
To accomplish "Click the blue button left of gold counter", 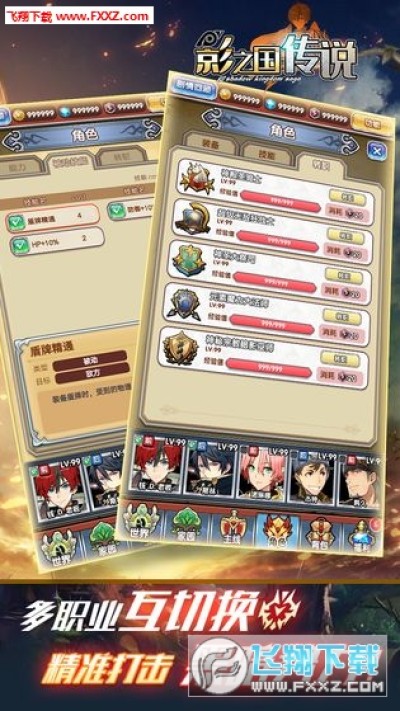I will [x=194, y=86].
